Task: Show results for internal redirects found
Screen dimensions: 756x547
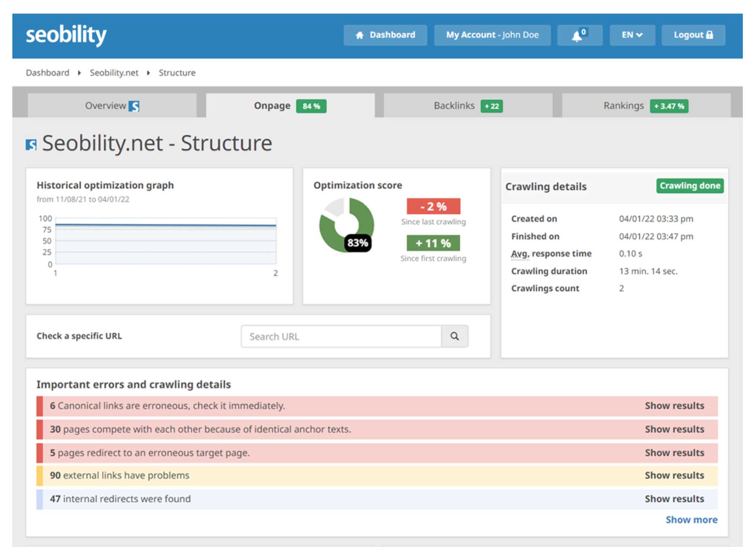Action: [x=674, y=499]
